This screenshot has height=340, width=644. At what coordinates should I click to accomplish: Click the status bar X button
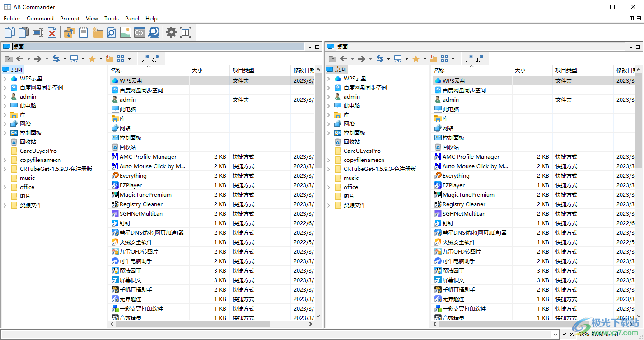pyautogui.click(x=572, y=334)
